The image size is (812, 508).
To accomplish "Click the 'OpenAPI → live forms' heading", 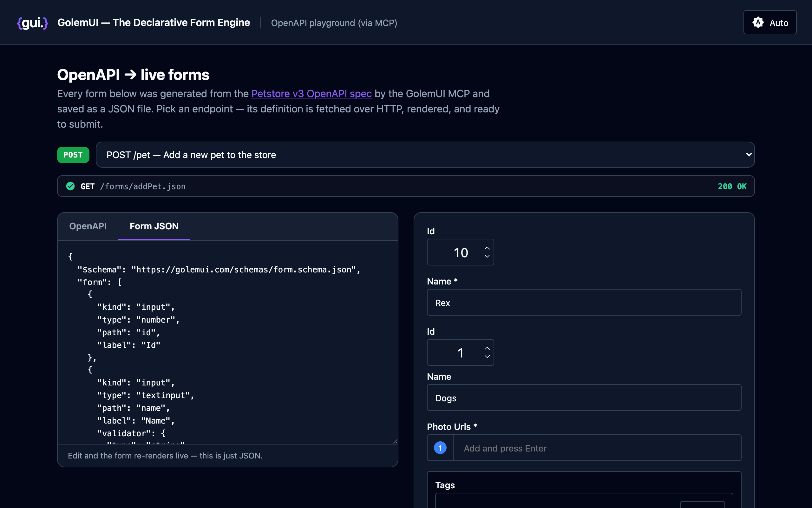I will (x=133, y=75).
